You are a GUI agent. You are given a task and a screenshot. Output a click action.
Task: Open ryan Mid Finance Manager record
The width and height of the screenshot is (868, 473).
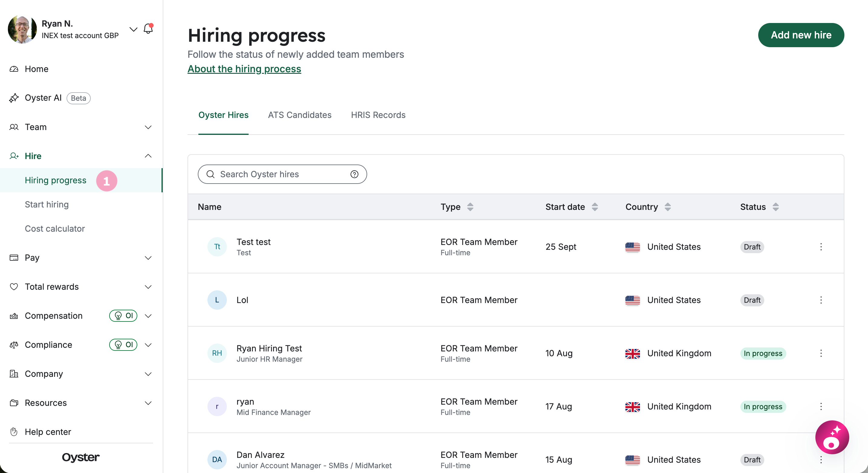(516, 407)
